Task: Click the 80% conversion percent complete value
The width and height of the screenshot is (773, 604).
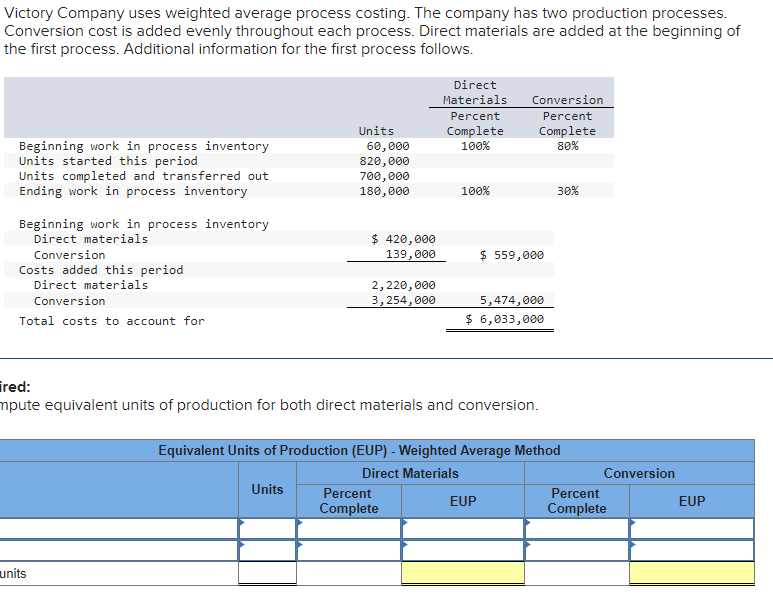Action: pos(568,146)
